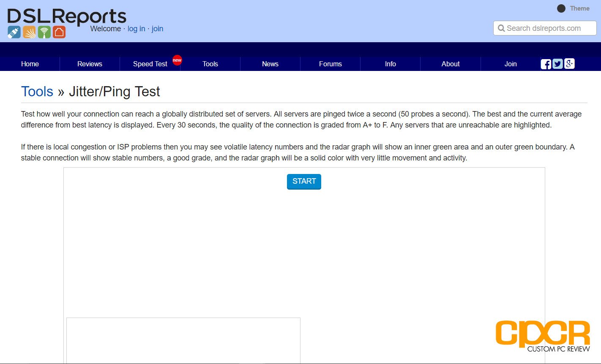
Task: Select the green wireless antenna icon
Action: pyautogui.click(x=44, y=32)
